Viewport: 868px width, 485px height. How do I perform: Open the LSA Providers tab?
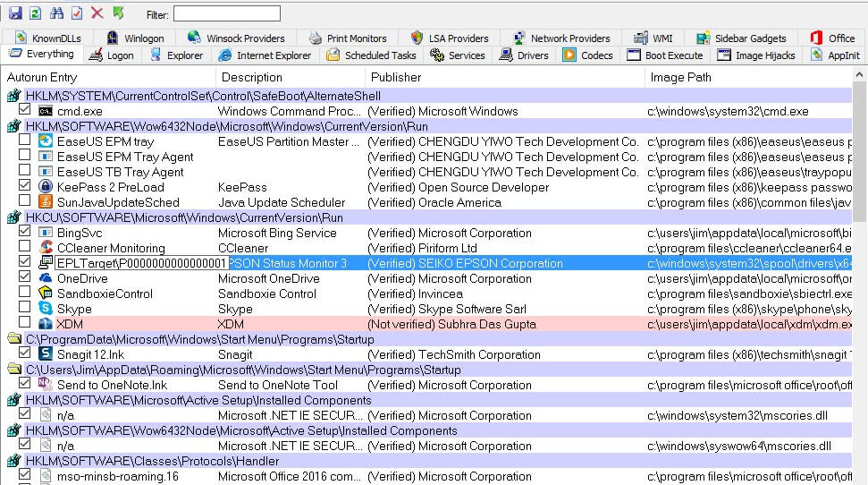(450, 38)
